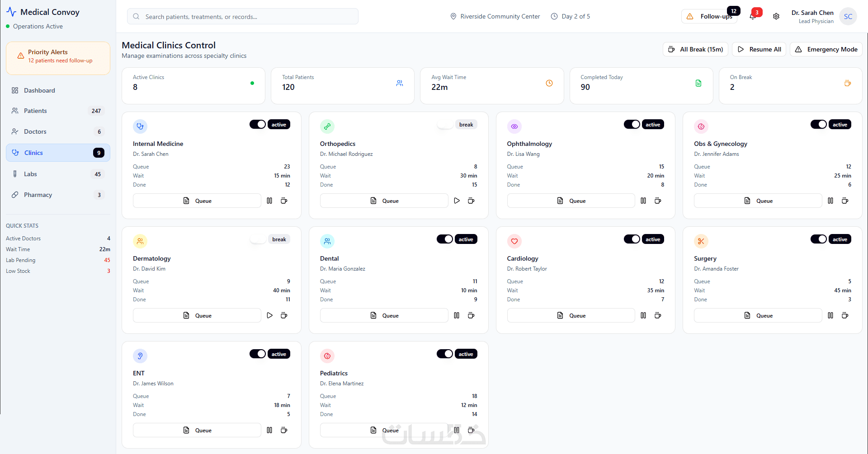Click the Cardiology heart icon
Image resolution: width=868 pixels, height=454 pixels.
[514, 241]
